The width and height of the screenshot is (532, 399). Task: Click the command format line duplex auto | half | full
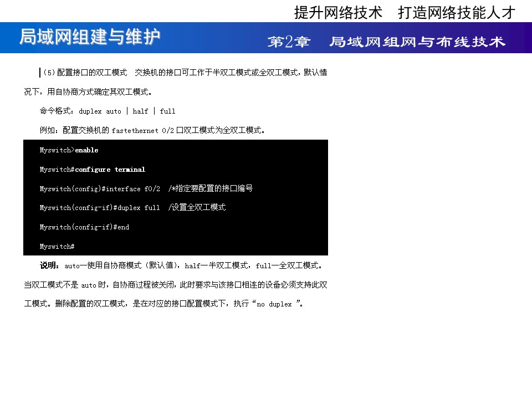coord(108,111)
